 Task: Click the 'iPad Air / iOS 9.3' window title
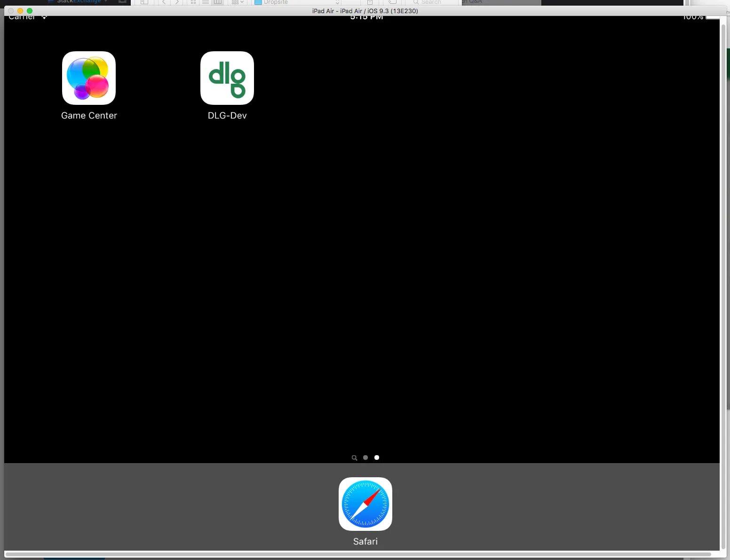click(x=365, y=11)
